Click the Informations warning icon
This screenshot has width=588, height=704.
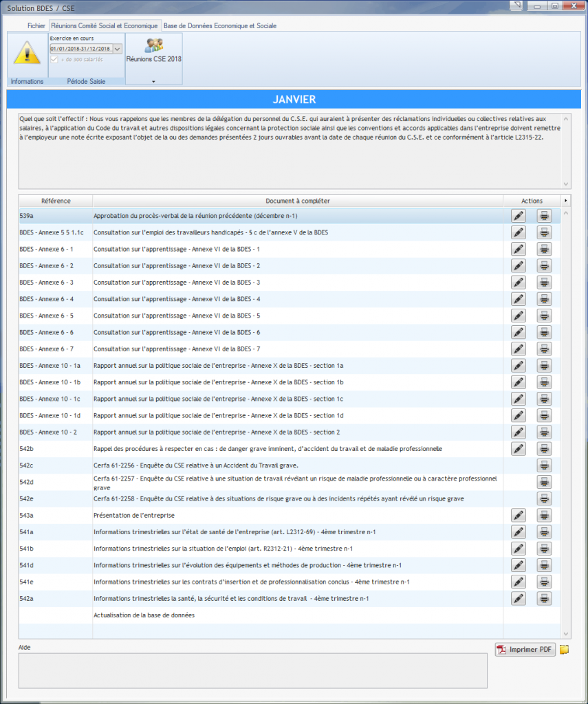[x=27, y=54]
